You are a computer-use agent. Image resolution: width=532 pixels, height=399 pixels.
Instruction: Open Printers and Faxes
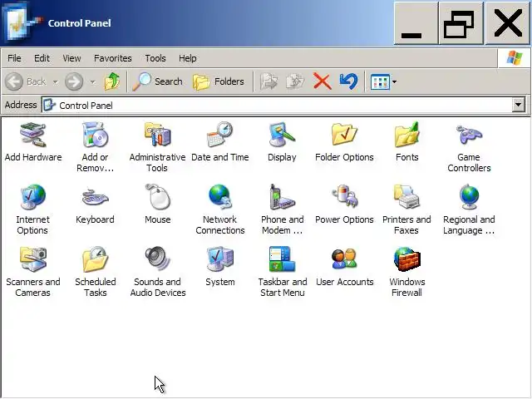[x=406, y=209]
